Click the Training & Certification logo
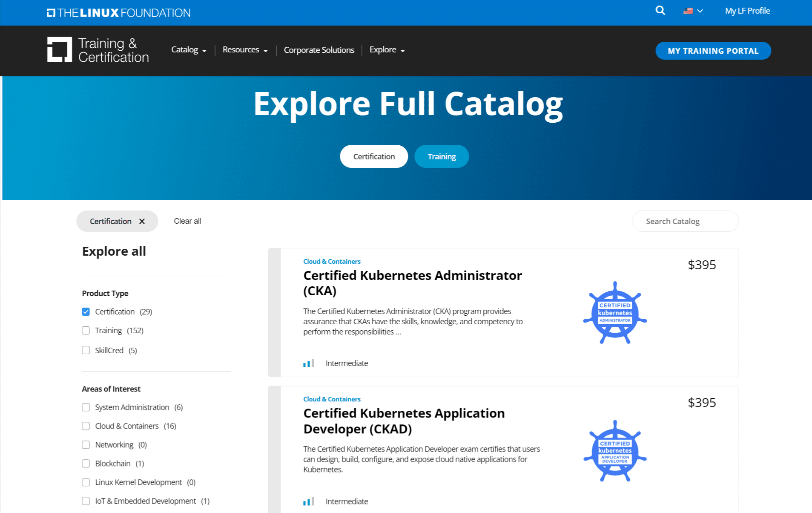The image size is (812, 513). (x=98, y=50)
